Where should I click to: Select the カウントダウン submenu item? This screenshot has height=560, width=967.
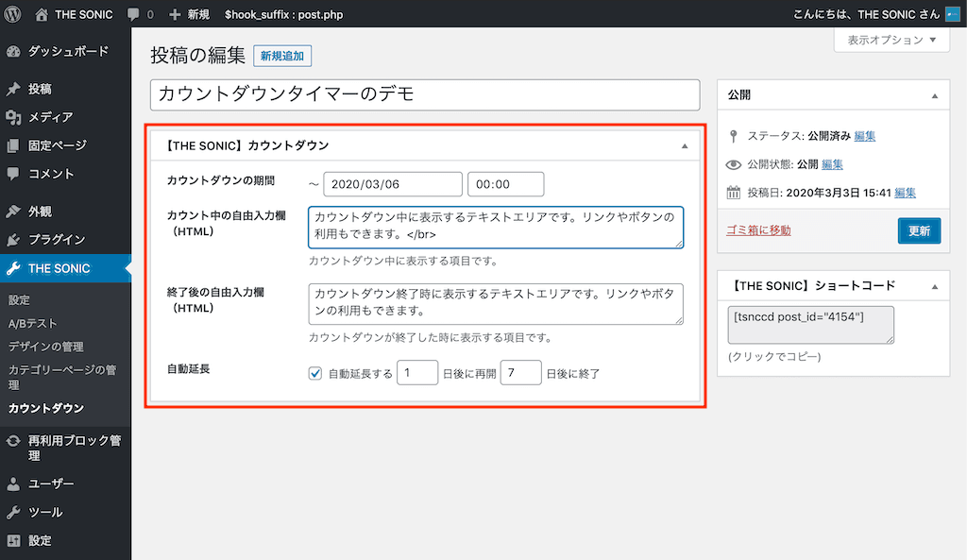point(46,408)
